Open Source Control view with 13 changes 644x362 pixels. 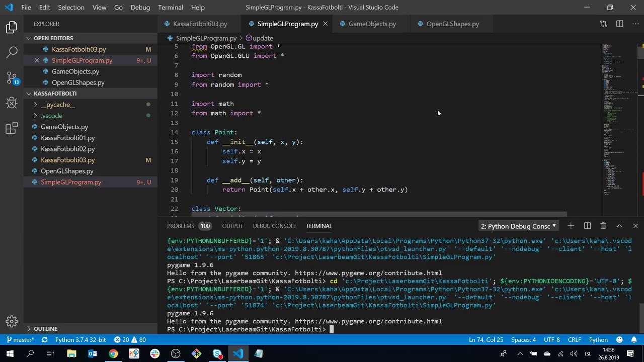[12, 77]
